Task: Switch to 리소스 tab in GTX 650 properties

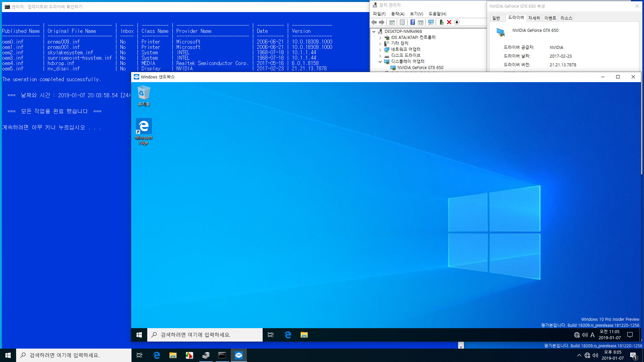Action: click(x=566, y=18)
